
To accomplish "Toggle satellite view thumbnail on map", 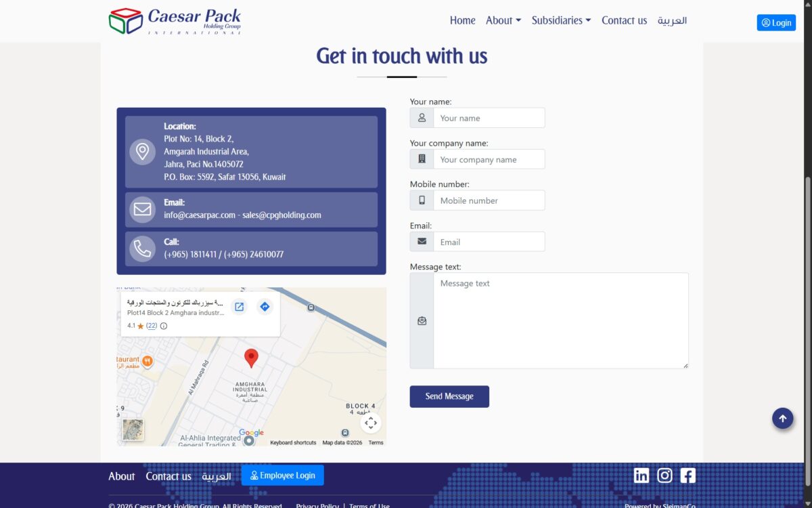I will click(133, 429).
